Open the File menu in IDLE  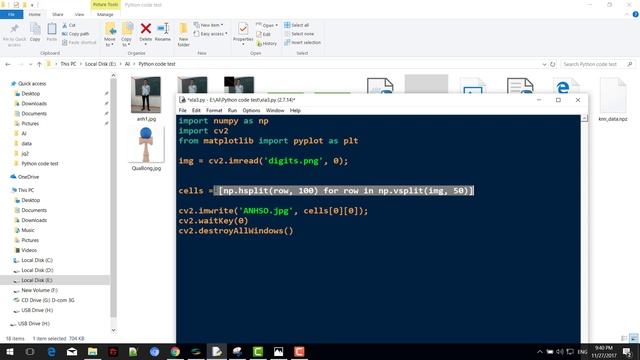(182, 111)
